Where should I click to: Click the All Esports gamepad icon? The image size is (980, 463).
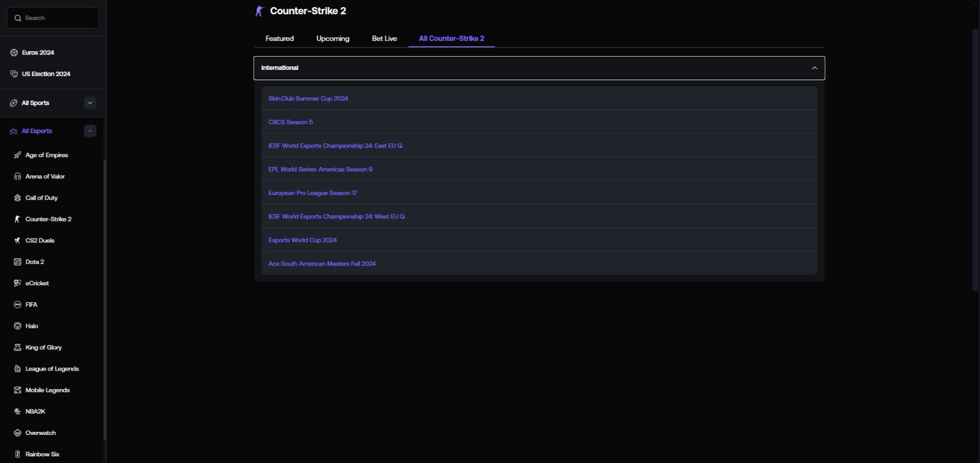[x=14, y=131]
